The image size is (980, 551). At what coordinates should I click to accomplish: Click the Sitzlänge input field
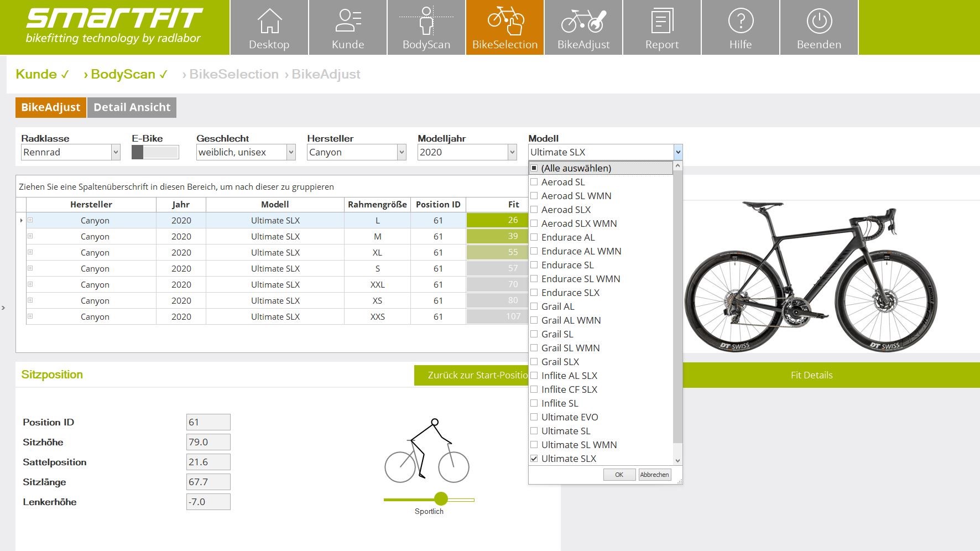point(208,482)
